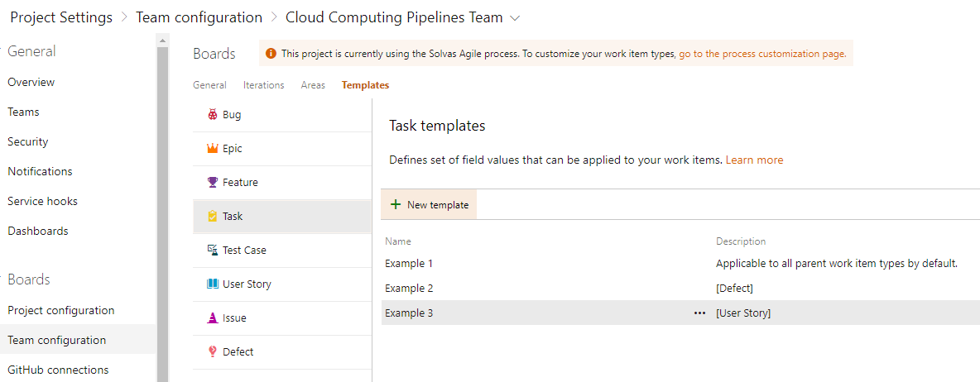Click the Issue cone icon
Viewport: 980px width, 382px height.
(x=213, y=318)
